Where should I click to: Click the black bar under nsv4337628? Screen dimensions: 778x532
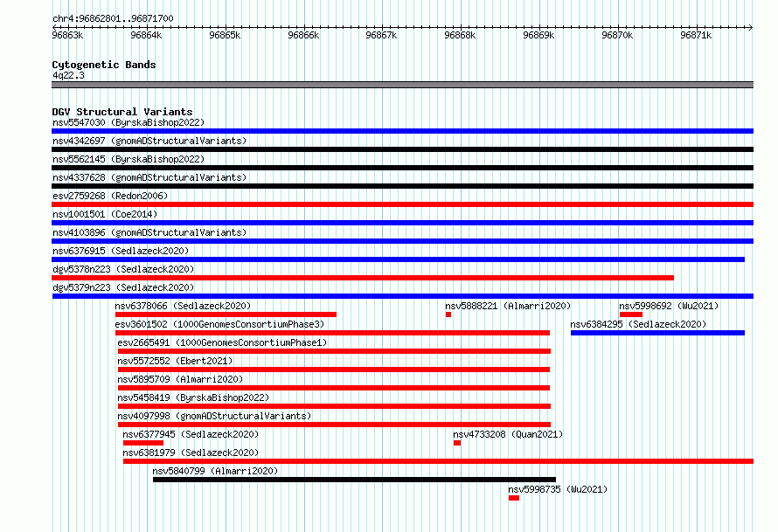[402, 186]
